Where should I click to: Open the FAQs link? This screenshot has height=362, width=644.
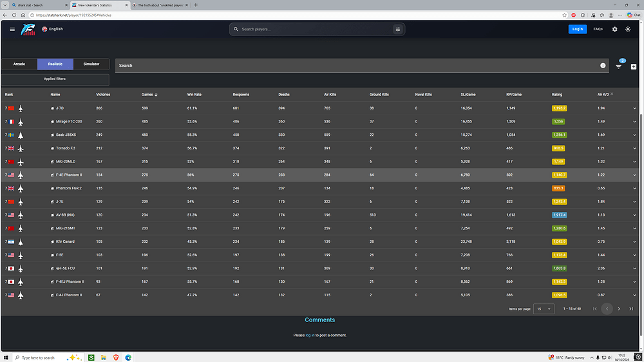[x=598, y=29]
